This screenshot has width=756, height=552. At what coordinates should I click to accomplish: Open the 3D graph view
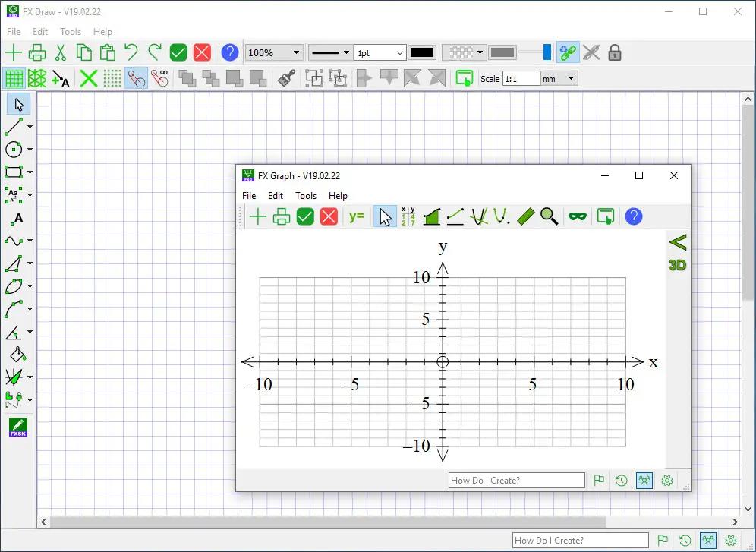(677, 265)
